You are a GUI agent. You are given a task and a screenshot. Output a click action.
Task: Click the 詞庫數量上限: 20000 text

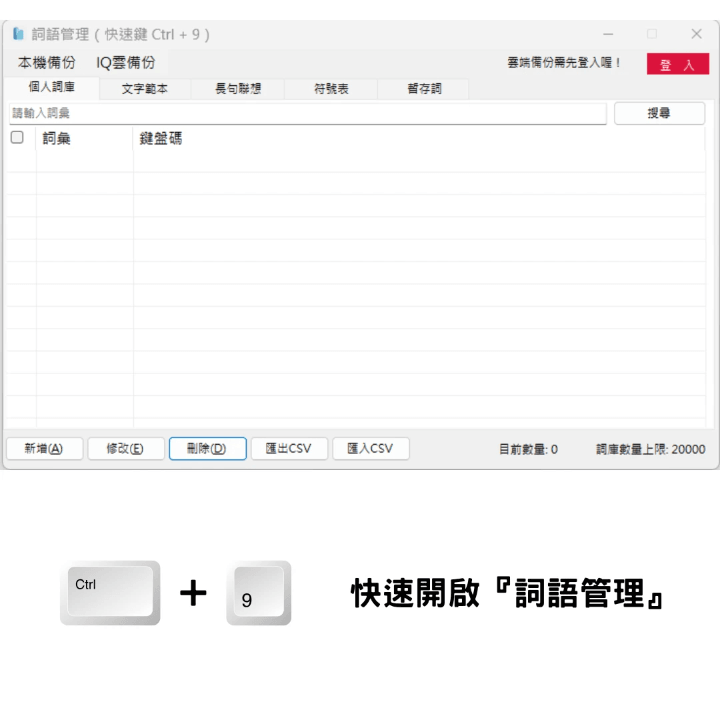click(x=651, y=449)
